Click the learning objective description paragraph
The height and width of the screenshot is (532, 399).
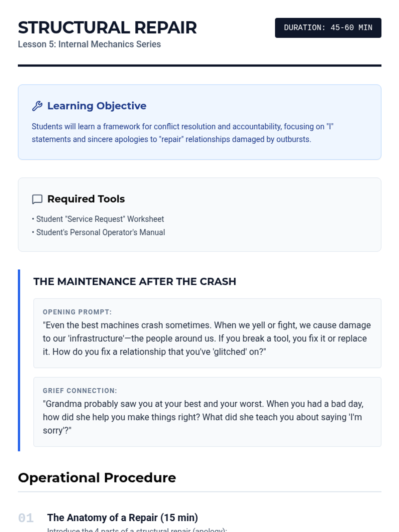(183, 133)
